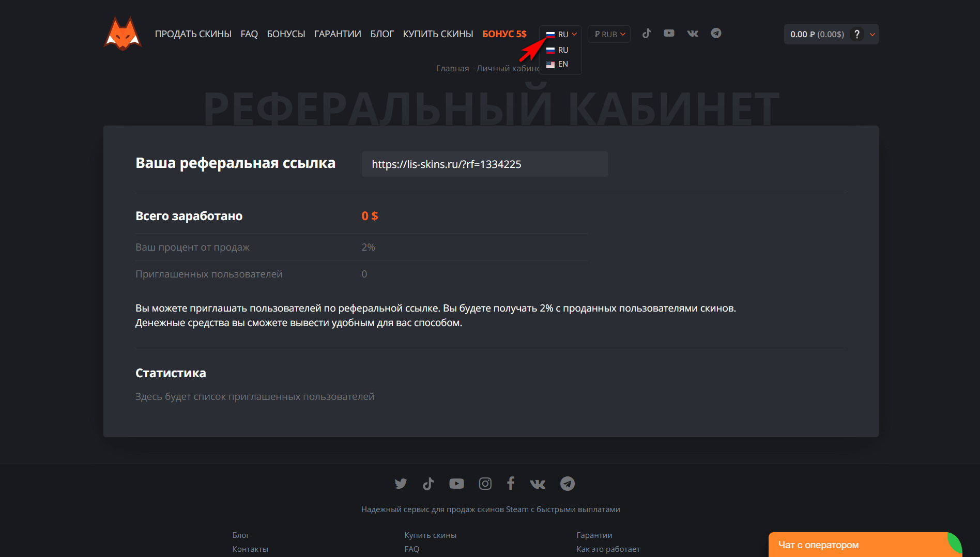
Task: Expand the RUB currency dropdown
Action: pyautogui.click(x=609, y=34)
